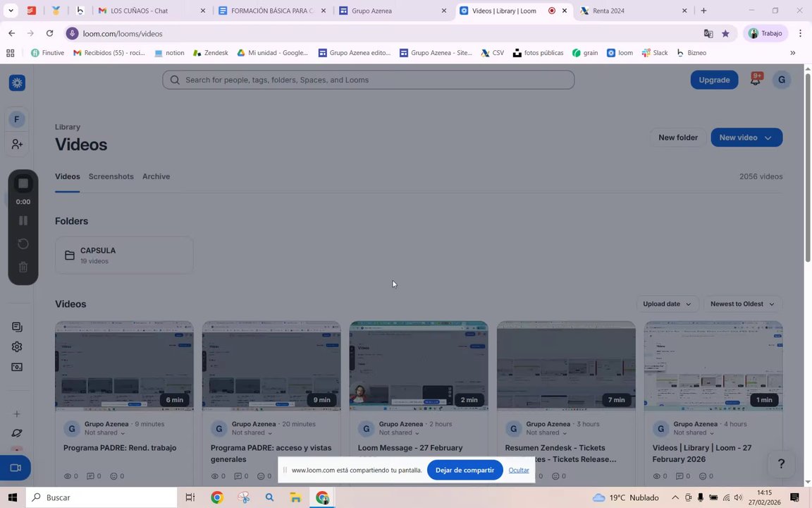Open the 7 min Resumen Zendesk thumbnail

coord(566,366)
